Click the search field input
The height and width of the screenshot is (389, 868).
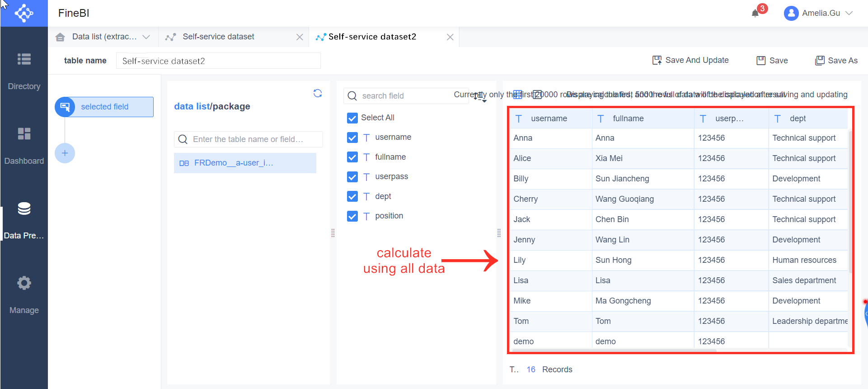point(407,96)
